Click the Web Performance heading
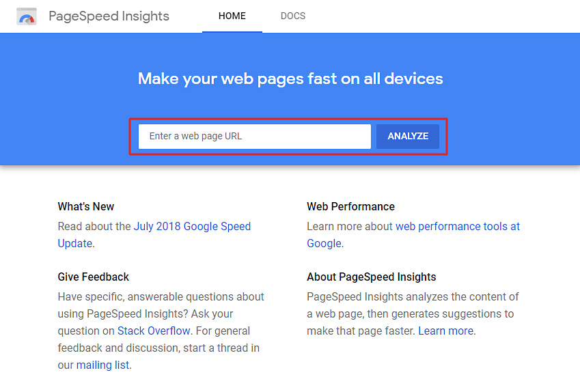Image resolution: width=580 pixels, height=392 pixels. point(350,206)
